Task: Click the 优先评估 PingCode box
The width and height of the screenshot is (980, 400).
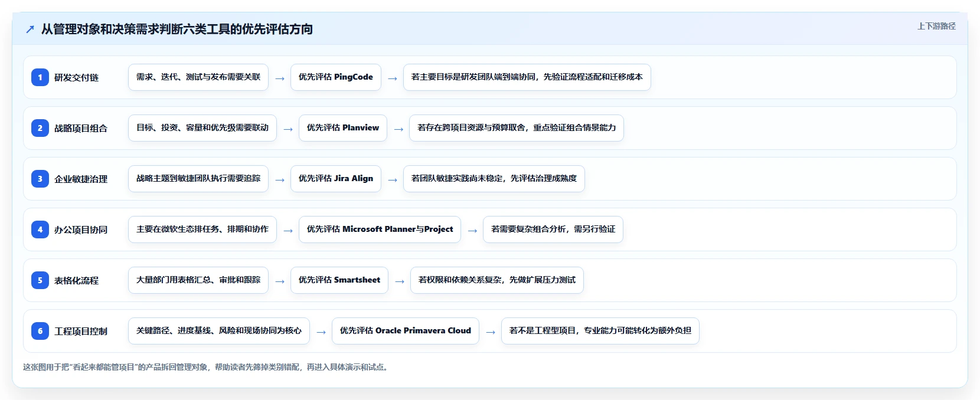Action: 336,77
